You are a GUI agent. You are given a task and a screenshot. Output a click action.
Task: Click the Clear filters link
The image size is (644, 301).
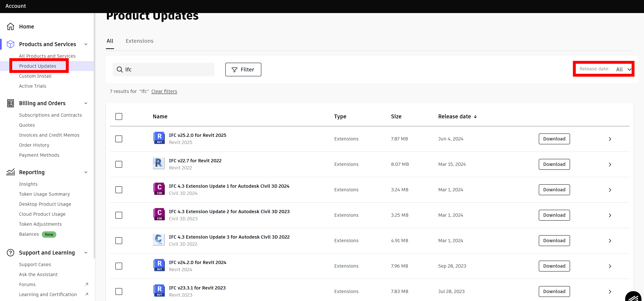[164, 91]
